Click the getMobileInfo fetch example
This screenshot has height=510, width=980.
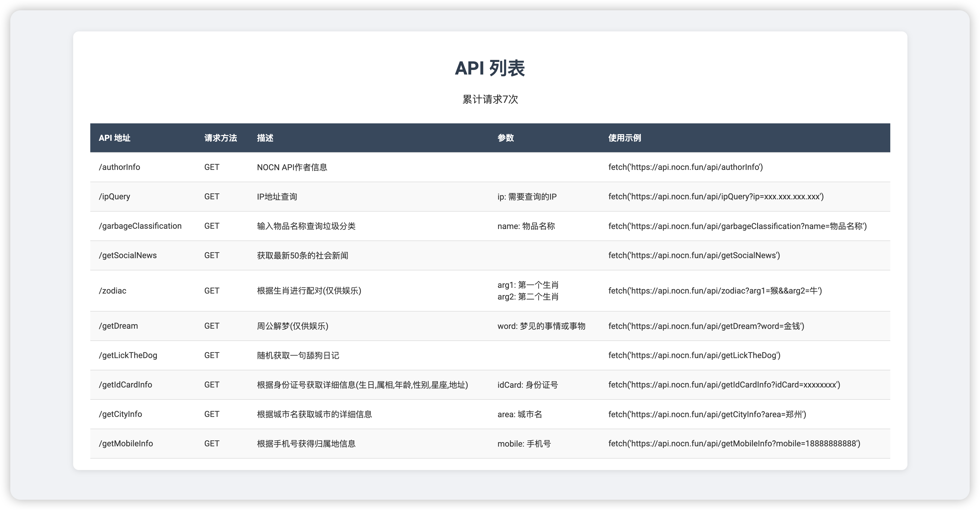[734, 443]
